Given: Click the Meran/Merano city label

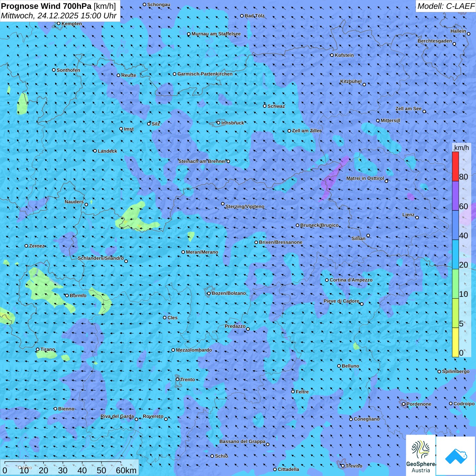Looking at the screenshot, I should point(202,252).
